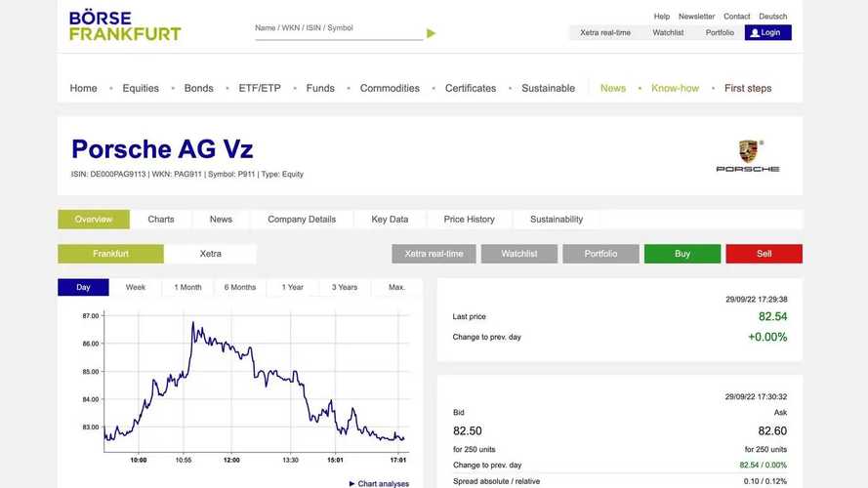This screenshot has width=868, height=488.
Task: Click the green Buy button
Action: click(x=682, y=254)
